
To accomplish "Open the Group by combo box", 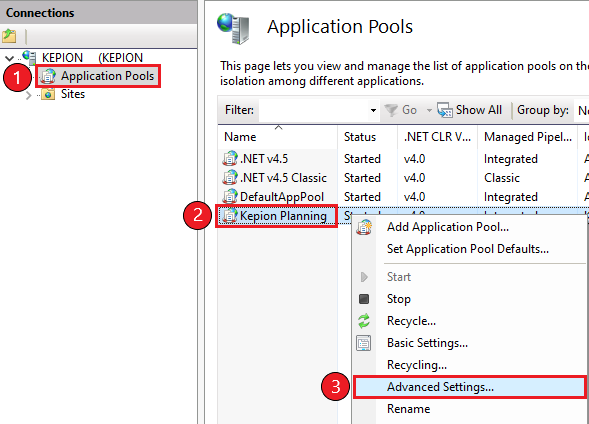I will (581, 110).
